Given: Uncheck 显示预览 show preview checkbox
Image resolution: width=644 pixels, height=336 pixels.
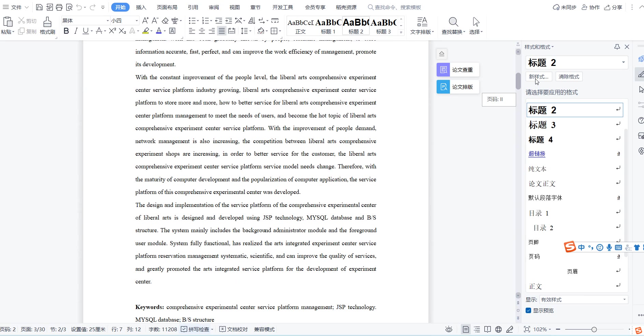Looking at the screenshot, I should tap(528, 310).
